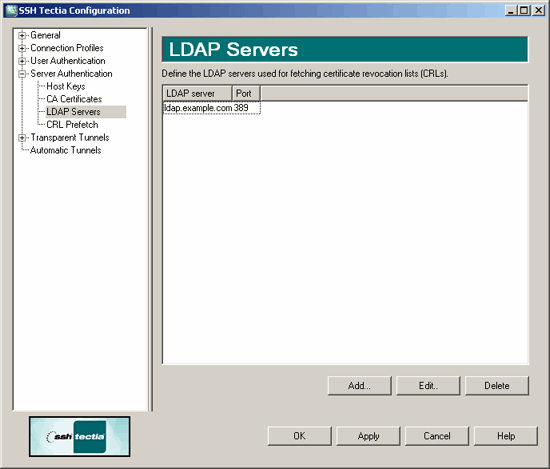This screenshot has width=550, height=469.
Task: Open the CA Certificates page
Action: pyautogui.click(x=74, y=99)
